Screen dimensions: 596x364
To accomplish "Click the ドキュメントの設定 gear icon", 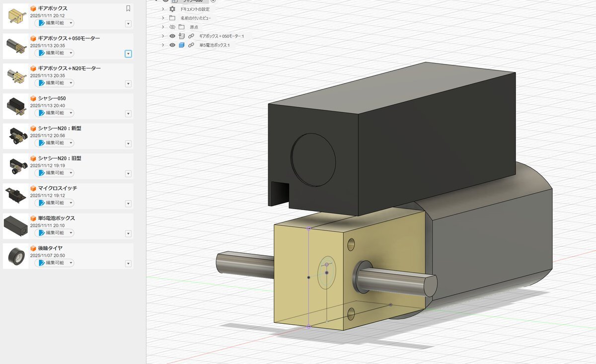I will point(172,9).
